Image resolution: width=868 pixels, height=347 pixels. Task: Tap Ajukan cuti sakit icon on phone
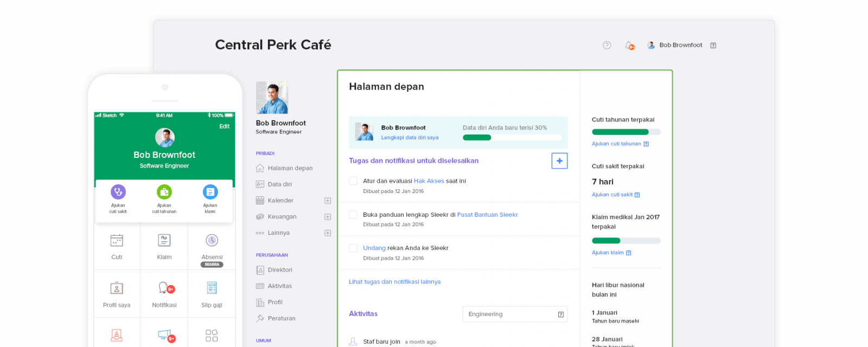click(118, 191)
